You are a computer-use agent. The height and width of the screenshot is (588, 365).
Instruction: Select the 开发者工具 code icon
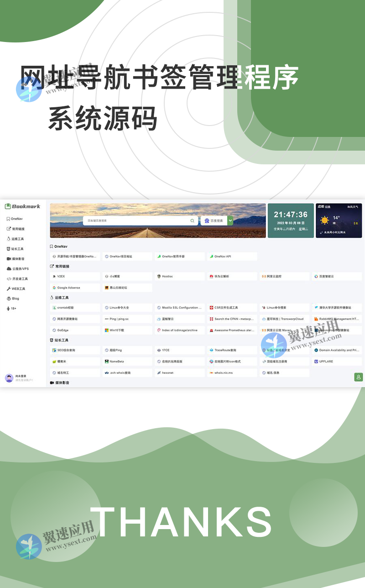(8, 278)
